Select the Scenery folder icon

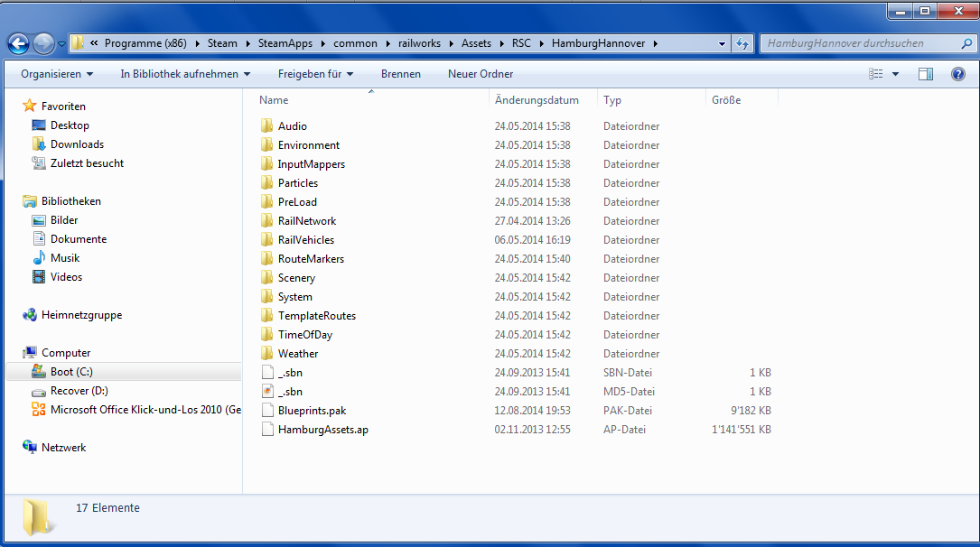click(266, 277)
